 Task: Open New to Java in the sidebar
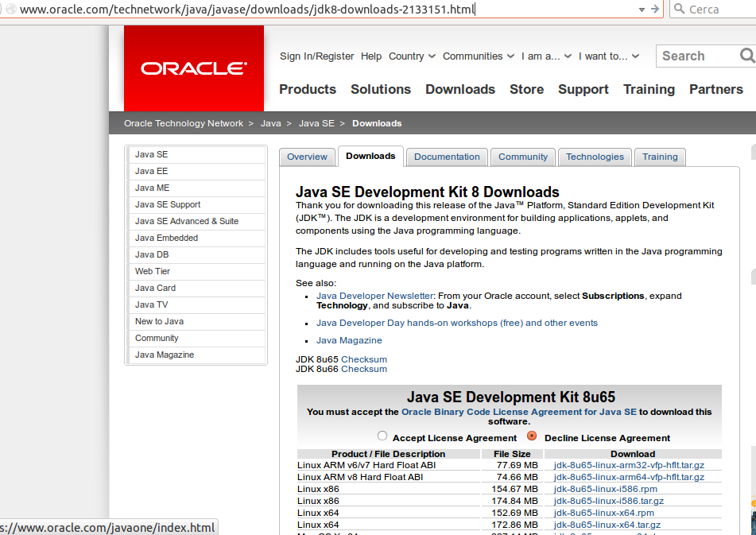(x=196, y=321)
